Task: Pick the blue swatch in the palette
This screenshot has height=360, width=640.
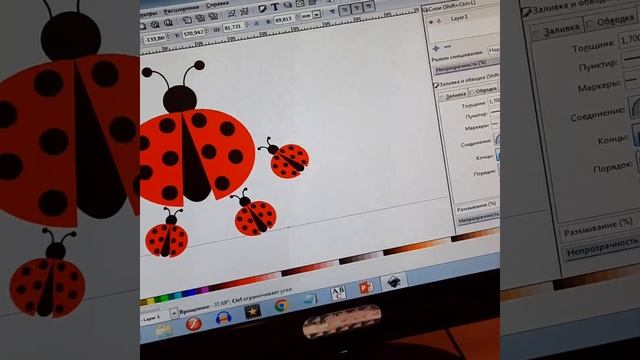Action: coord(191,293)
